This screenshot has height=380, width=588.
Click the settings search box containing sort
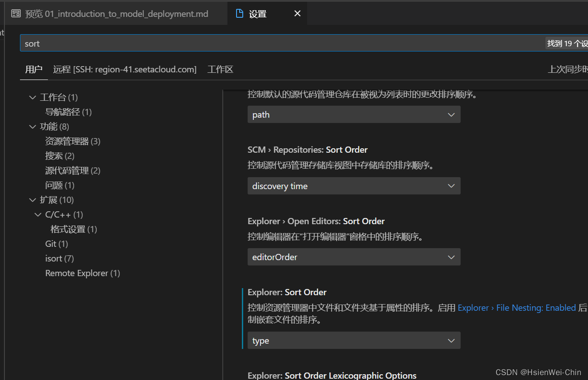[178, 43]
